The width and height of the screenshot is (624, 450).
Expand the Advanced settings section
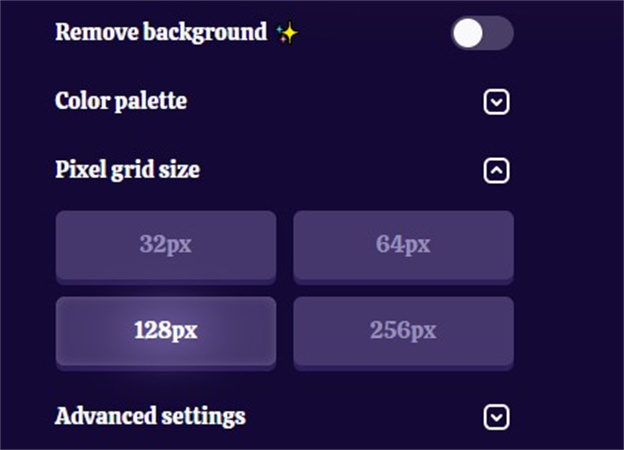click(x=496, y=417)
